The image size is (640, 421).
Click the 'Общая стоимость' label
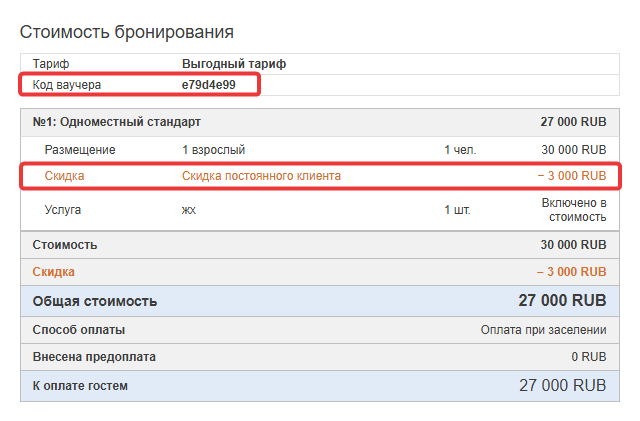pyautogui.click(x=95, y=301)
